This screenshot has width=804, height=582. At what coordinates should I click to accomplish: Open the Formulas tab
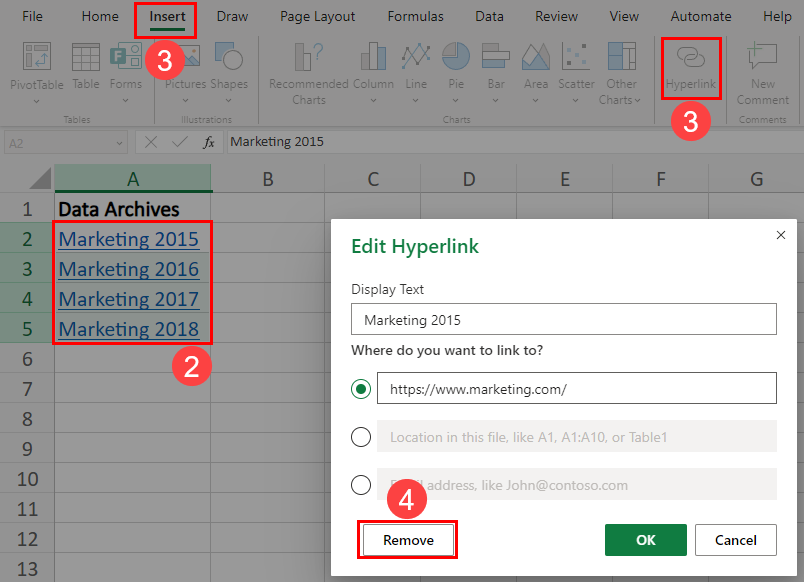pyautogui.click(x=415, y=16)
